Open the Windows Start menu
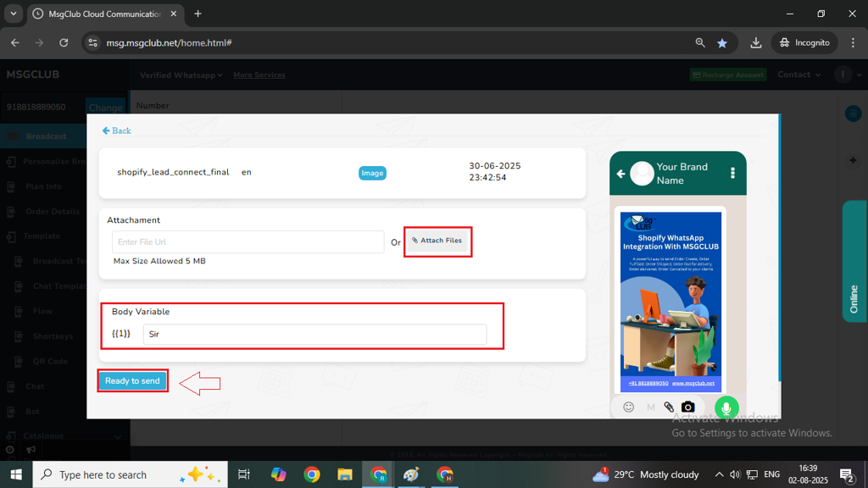The image size is (868, 488). [16, 474]
